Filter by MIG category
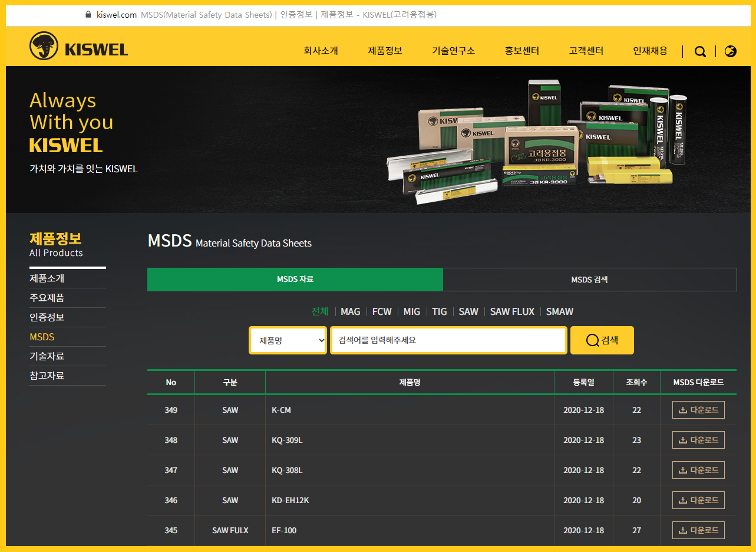 pyautogui.click(x=412, y=311)
